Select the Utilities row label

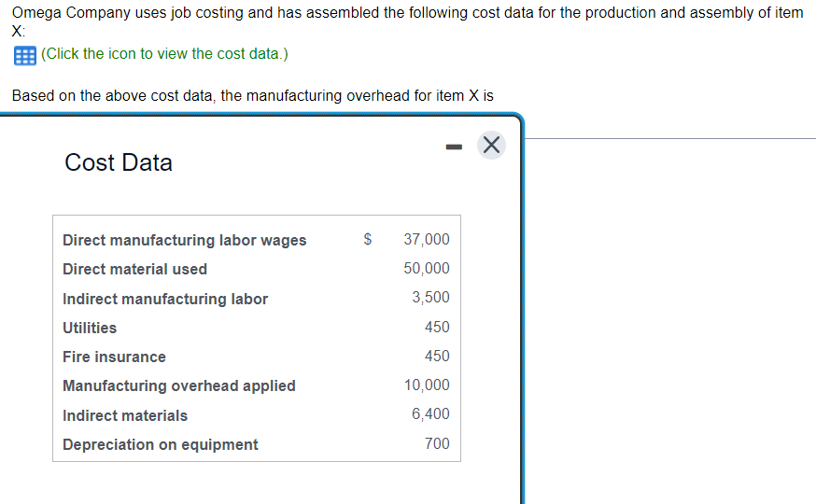tap(90, 328)
